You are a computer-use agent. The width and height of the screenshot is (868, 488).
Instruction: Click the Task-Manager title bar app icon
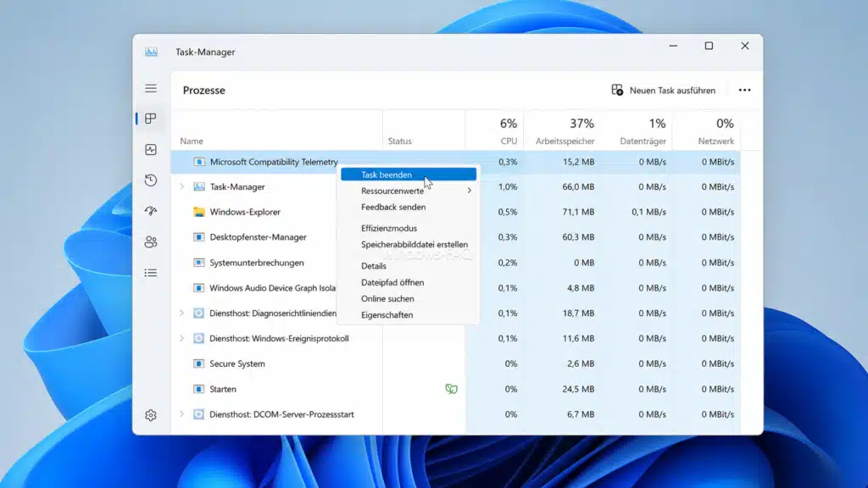[151, 52]
